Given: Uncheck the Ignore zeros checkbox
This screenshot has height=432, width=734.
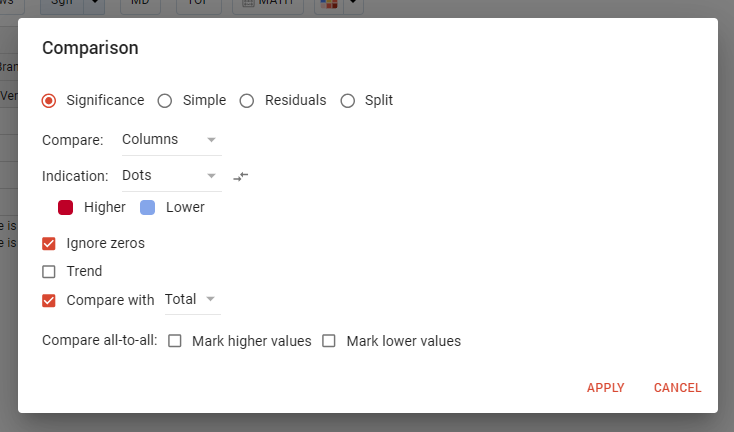Looking at the screenshot, I should (x=49, y=243).
